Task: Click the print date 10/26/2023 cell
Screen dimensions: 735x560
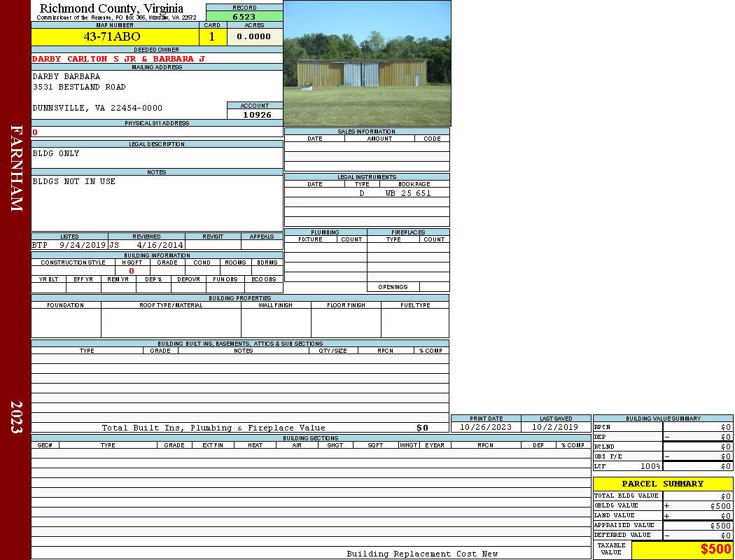Action: pos(485,427)
